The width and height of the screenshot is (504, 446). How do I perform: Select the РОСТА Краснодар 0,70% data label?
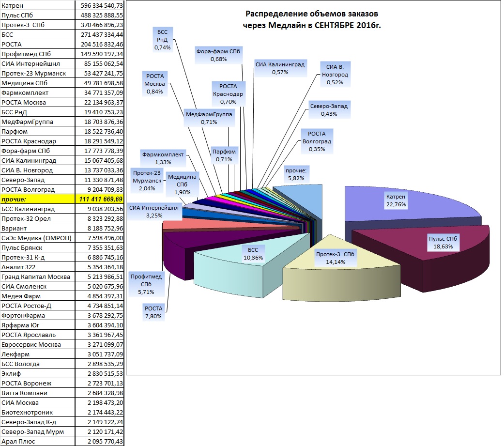pos(228,94)
